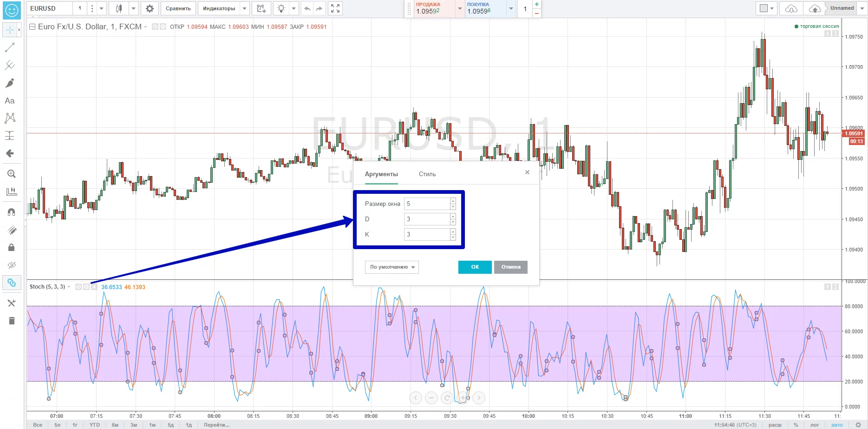The height and width of the screenshot is (429, 868).
Task: Open Stoch (5, 3, 3) legend dropdown
Action: click(69, 287)
